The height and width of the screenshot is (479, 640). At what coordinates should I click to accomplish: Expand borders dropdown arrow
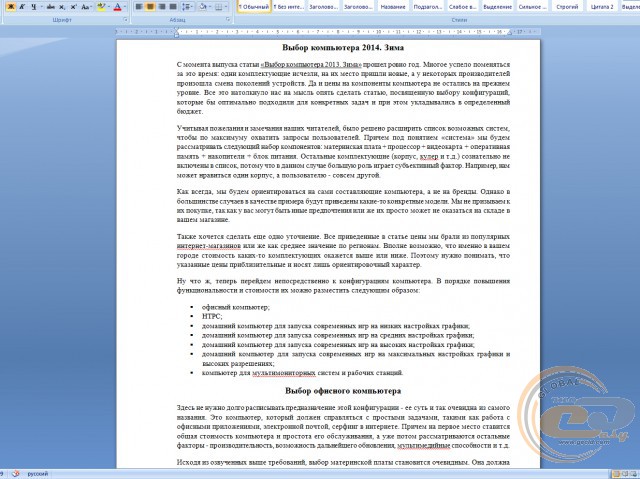(x=226, y=7)
